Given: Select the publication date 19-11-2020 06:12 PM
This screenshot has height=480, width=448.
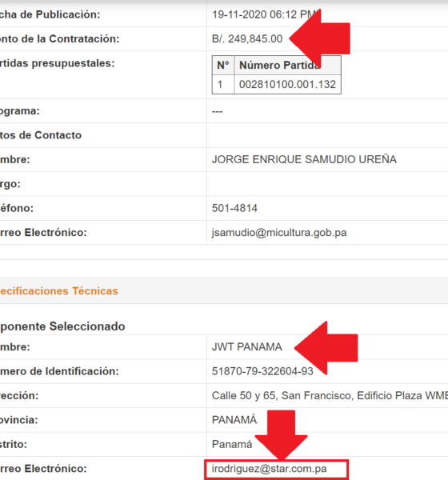Looking at the screenshot, I should (264, 14).
